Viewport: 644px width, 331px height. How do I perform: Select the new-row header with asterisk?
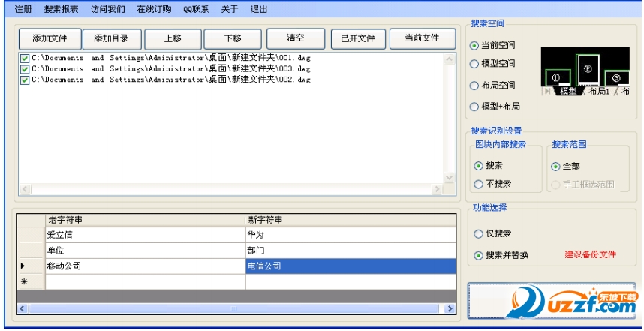31,281
